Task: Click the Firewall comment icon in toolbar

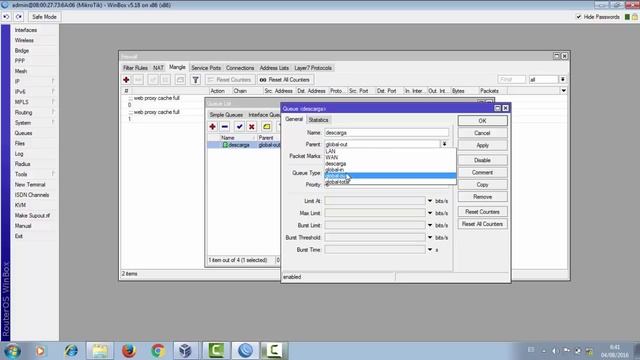Action: [x=180, y=80]
